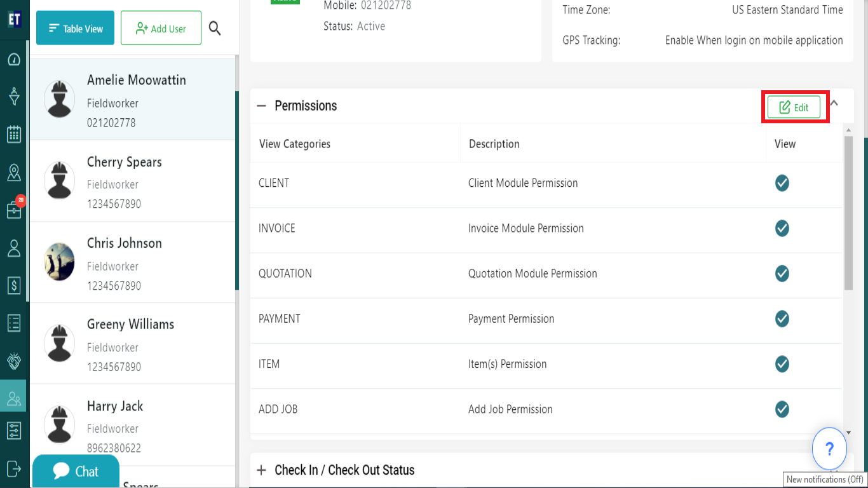The width and height of the screenshot is (868, 488).
Task: Click Harry Jack's phone number 8962380622
Action: [x=114, y=448]
